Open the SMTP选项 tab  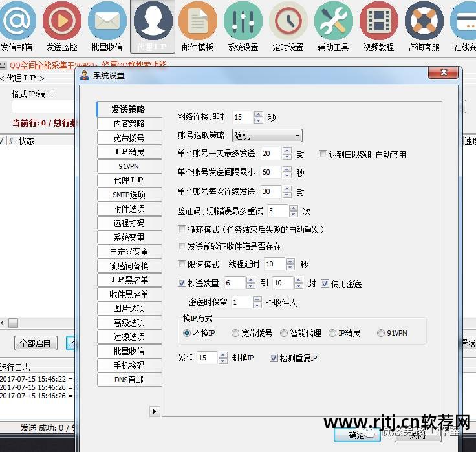click(x=129, y=195)
